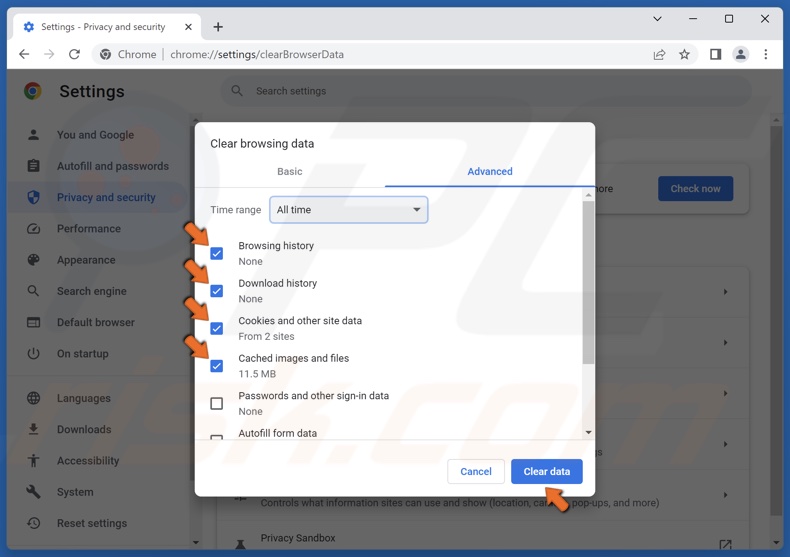790x557 pixels.
Task: Open the Chrome three-dot menu
Action: click(766, 54)
